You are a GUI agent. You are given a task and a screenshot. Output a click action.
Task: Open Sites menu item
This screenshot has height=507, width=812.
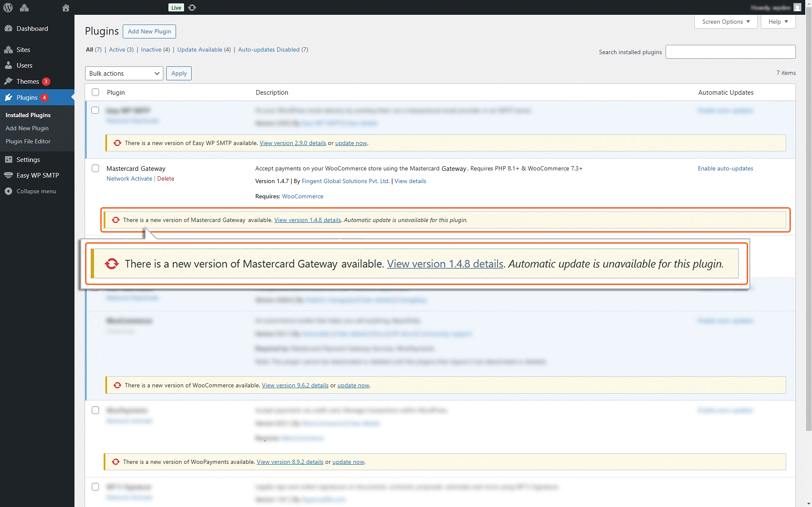pos(23,49)
